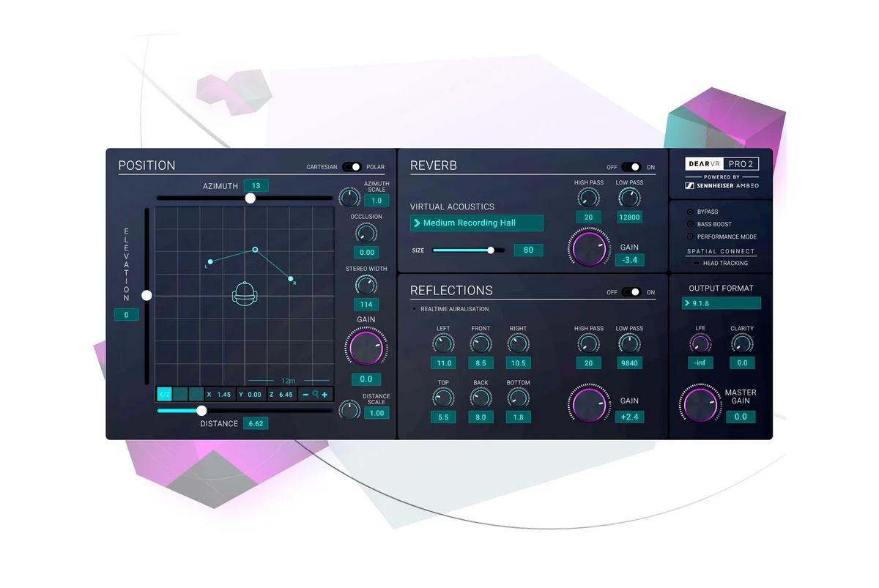879x588 pixels.
Task: Click the reverb Size value 80
Action: (528, 250)
